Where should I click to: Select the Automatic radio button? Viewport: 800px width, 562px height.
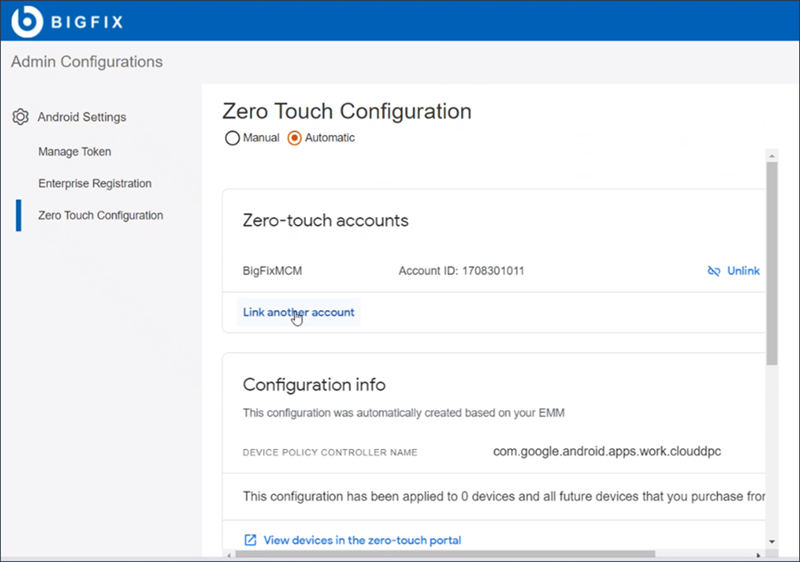[x=294, y=138]
